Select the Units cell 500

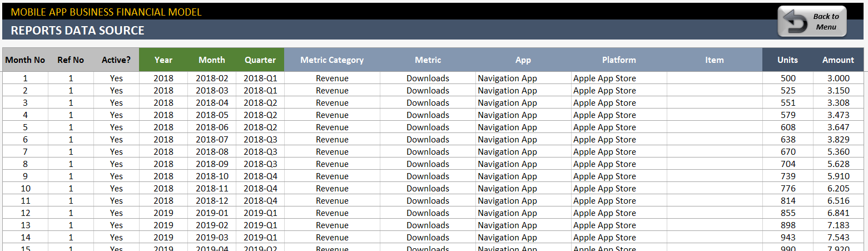coord(788,78)
